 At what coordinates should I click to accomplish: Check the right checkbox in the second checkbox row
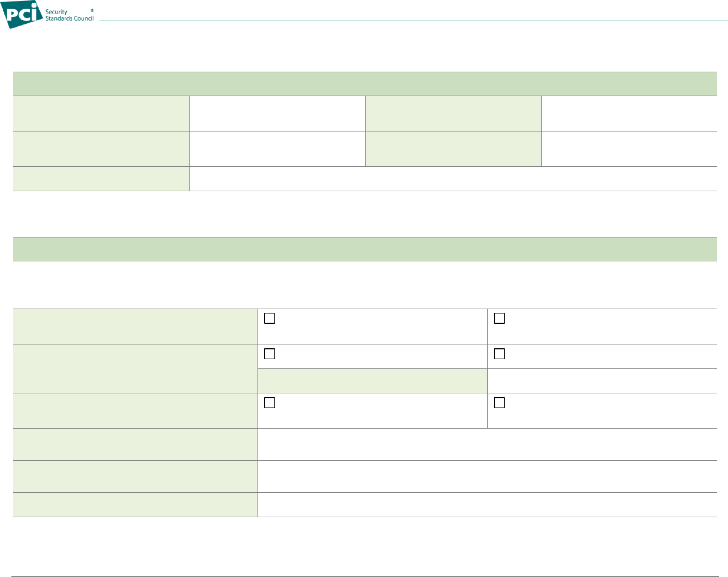(x=499, y=354)
